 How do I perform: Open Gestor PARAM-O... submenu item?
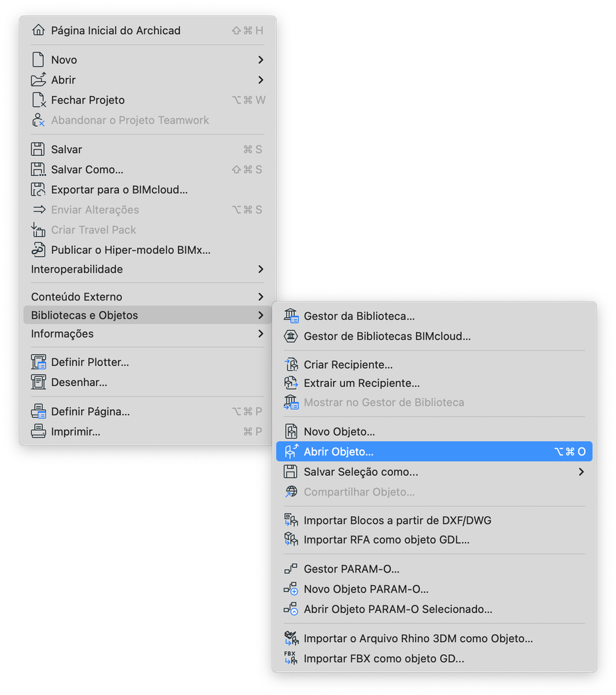coord(434,568)
